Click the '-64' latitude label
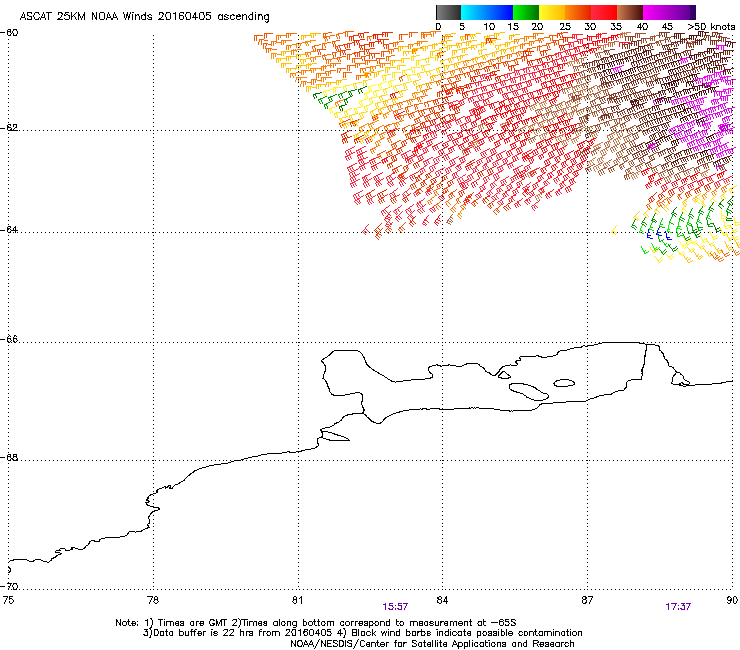 click(x=10, y=230)
